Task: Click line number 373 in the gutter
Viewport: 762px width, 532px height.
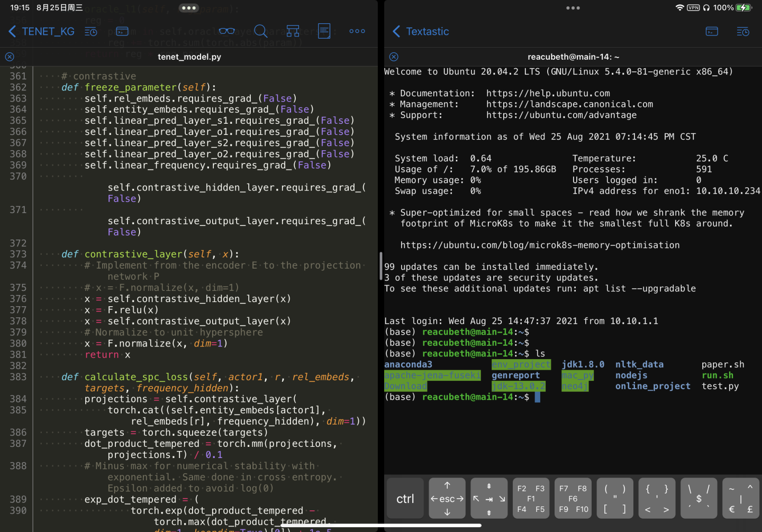Action: (18, 254)
